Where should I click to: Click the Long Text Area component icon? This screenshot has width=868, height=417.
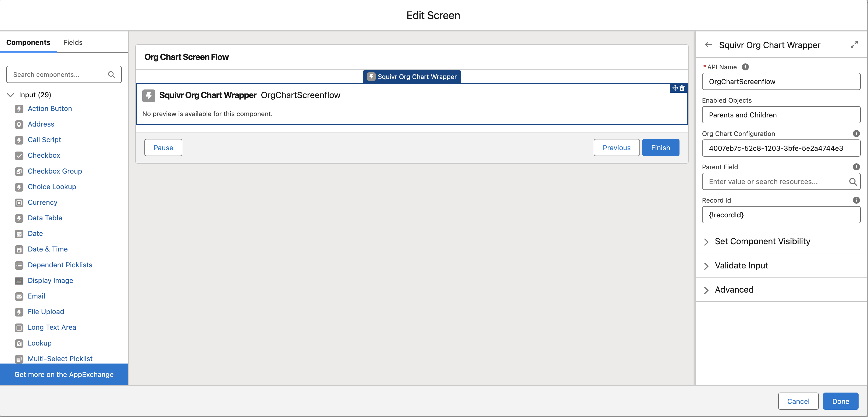coord(19,328)
